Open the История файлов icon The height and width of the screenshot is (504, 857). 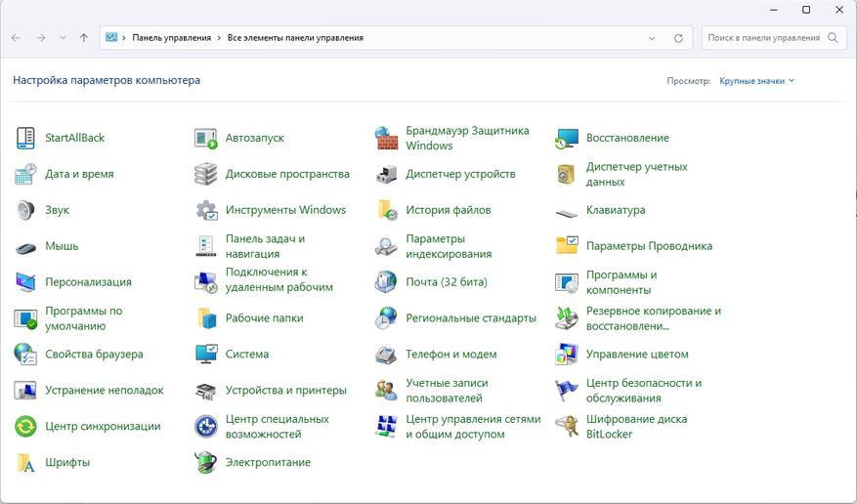(x=387, y=210)
